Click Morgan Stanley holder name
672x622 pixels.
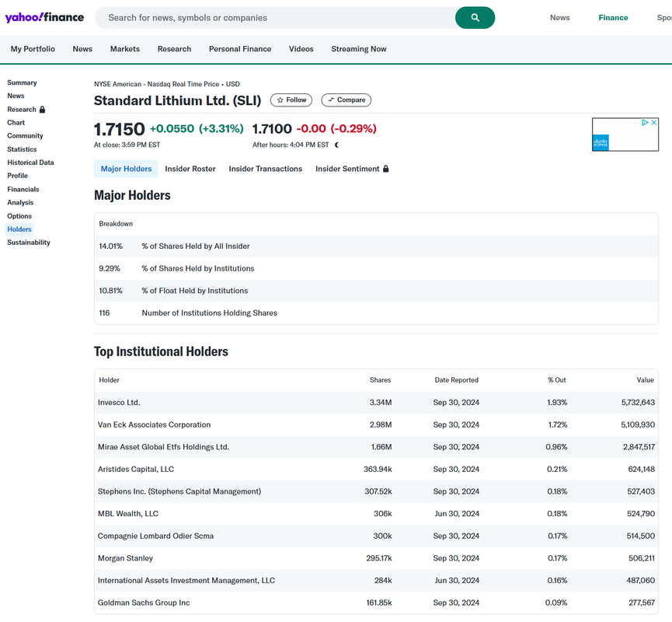(x=125, y=558)
